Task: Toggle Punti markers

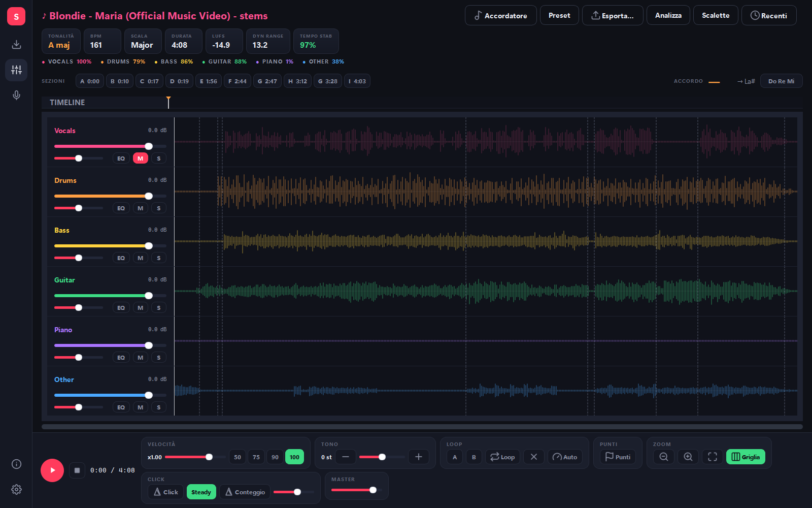Action: click(x=618, y=457)
